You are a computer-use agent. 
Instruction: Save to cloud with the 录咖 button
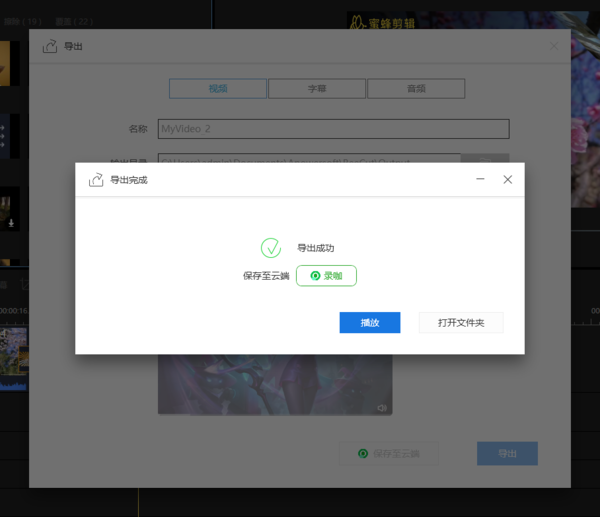(326, 276)
